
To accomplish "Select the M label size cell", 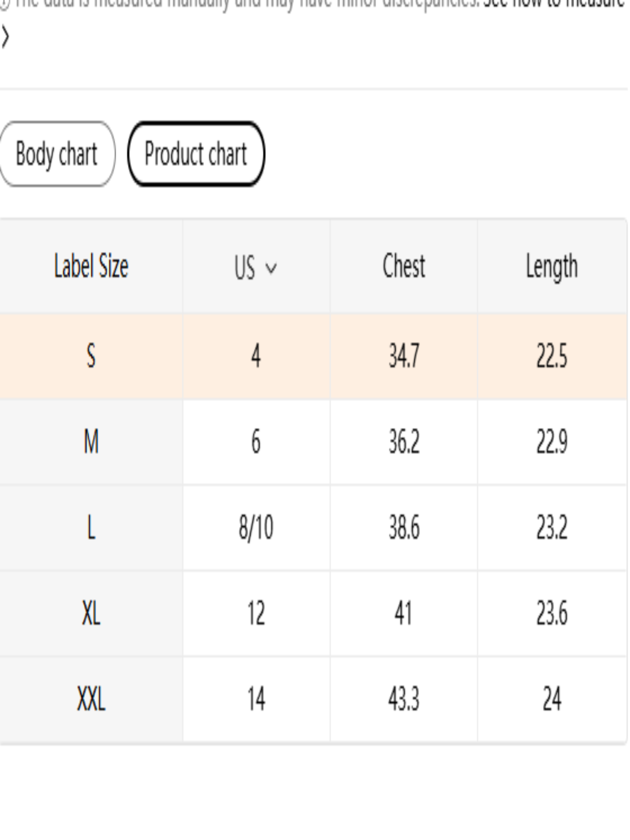I will (91, 442).
